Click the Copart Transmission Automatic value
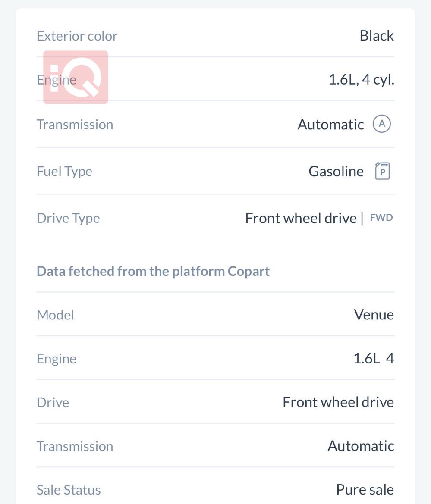Image resolution: width=431 pixels, height=504 pixels. click(360, 446)
